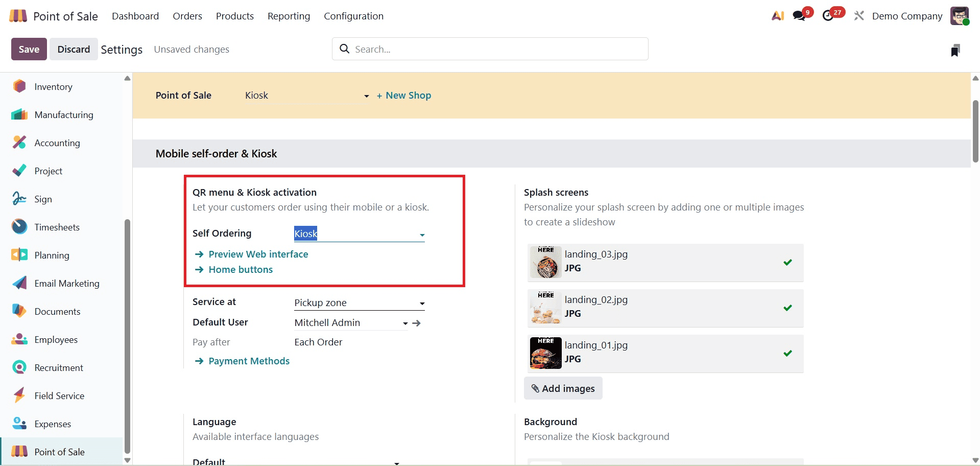Expand the Point of Sale shop selector
This screenshot has height=466, width=980.
tap(366, 96)
